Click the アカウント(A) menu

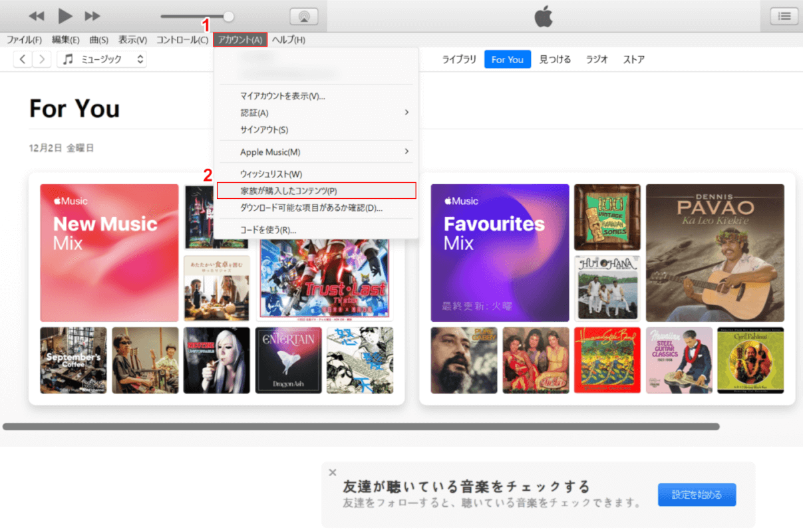tap(240, 40)
